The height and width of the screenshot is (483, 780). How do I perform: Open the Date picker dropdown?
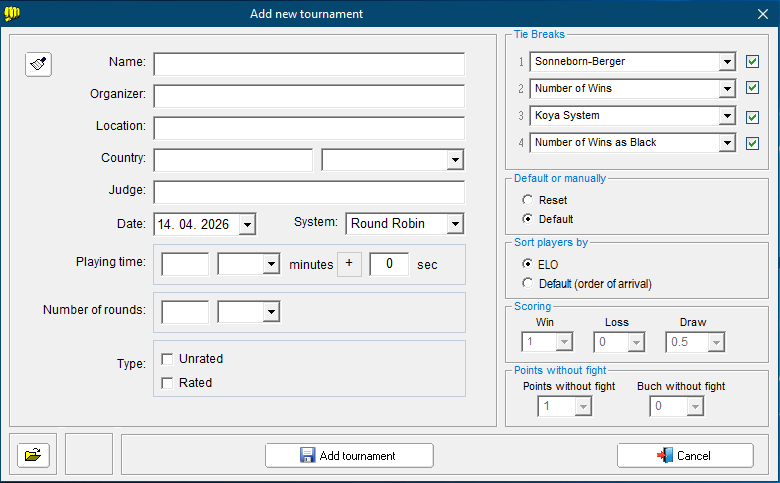click(247, 224)
